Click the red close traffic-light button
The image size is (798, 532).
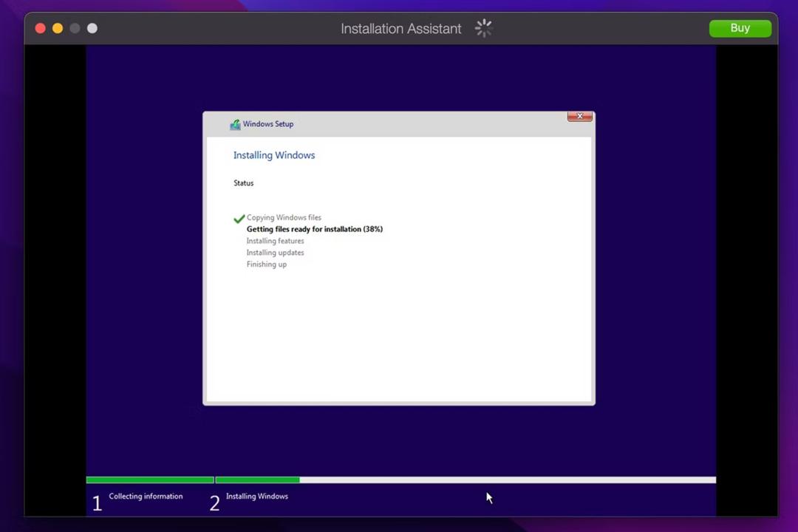click(x=40, y=28)
